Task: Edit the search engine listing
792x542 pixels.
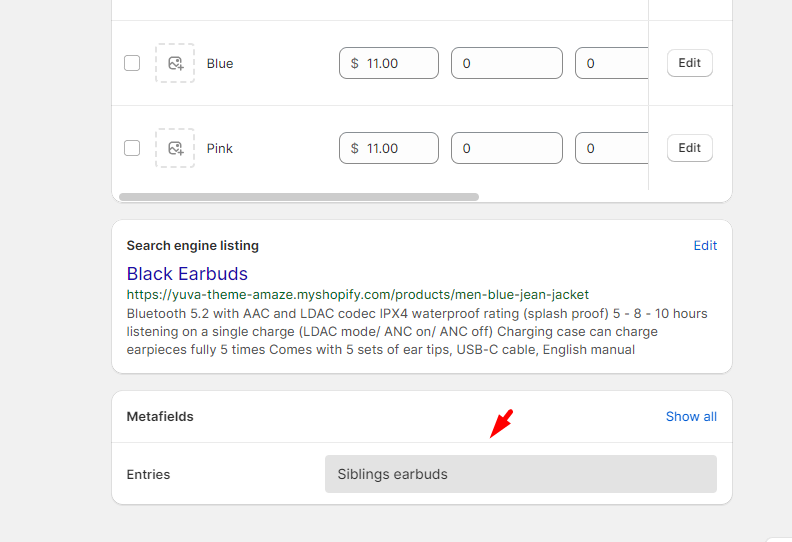Action: tap(705, 245)
